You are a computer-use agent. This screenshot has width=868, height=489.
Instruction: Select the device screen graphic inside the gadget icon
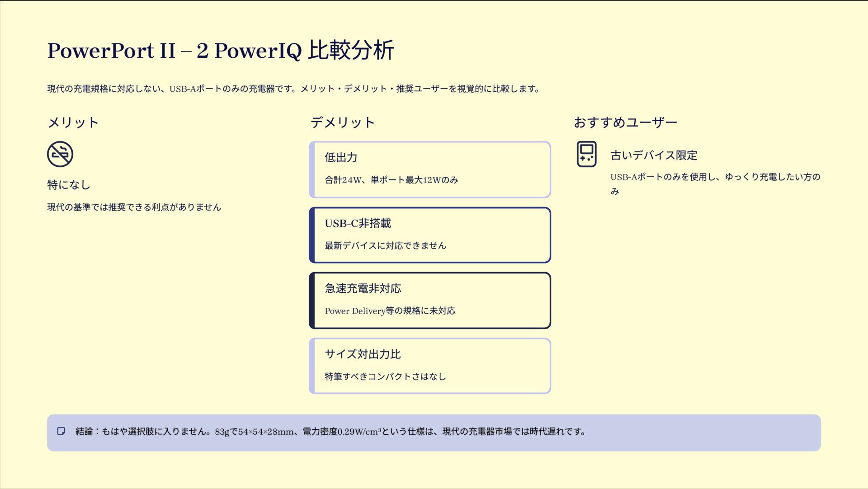[x=586, y=149]
